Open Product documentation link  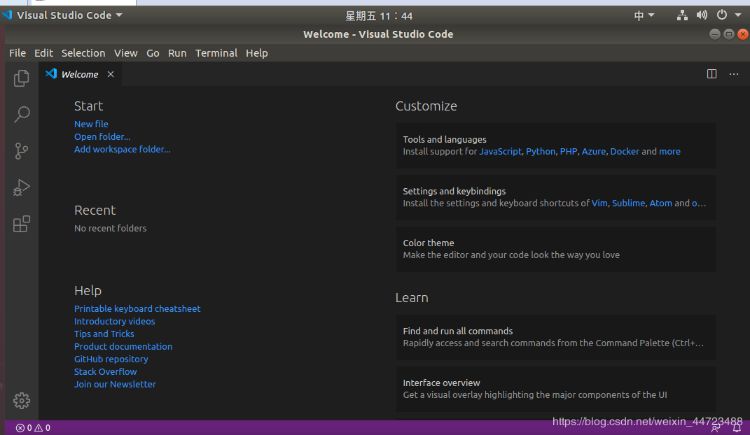[x=123, y=346]
